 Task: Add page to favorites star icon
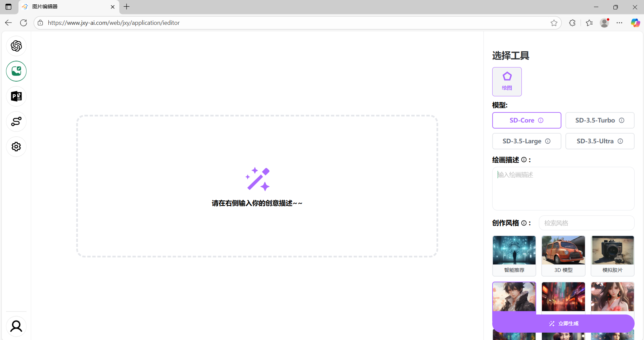(554, 23)
